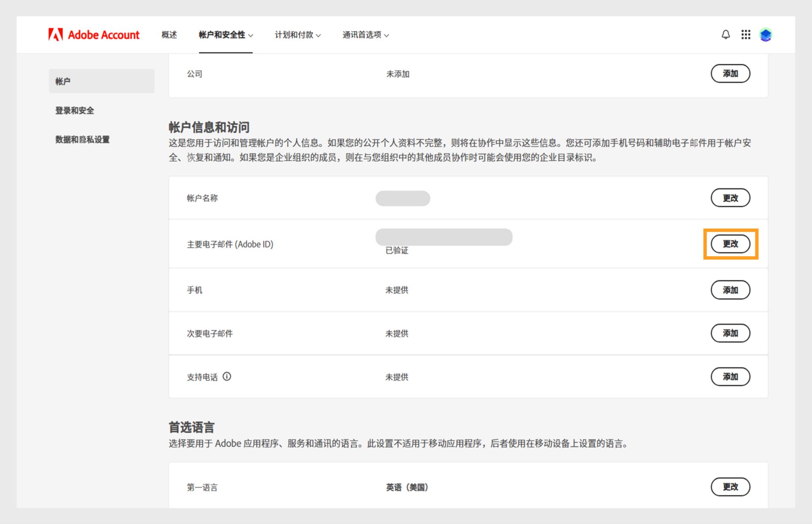Click the 未提供 value in 支持电话 row
Screen dimensions: 812x524
[397, 377]
